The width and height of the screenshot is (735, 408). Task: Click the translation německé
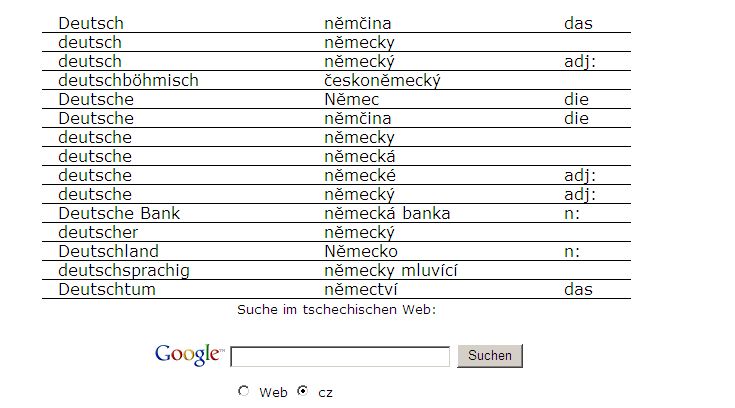click(x=360, y=175)
